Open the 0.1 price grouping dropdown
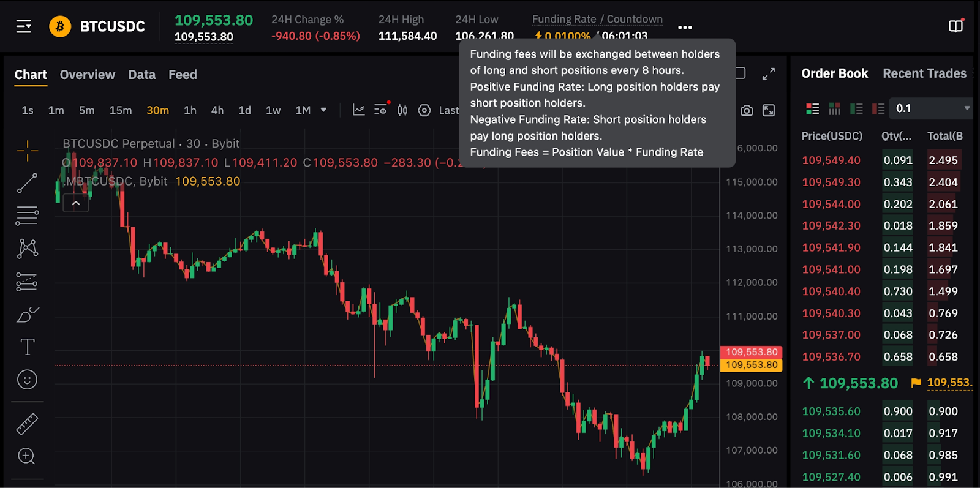This screenshot has height=488, width=980. point(931,108)
